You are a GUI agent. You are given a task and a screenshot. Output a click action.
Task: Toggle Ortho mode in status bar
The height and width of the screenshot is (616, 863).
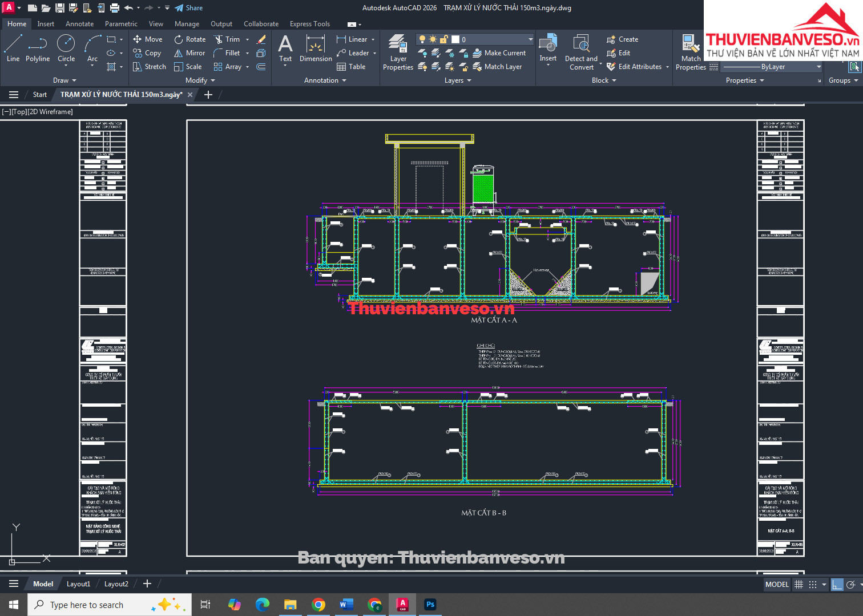pos(837,584)
